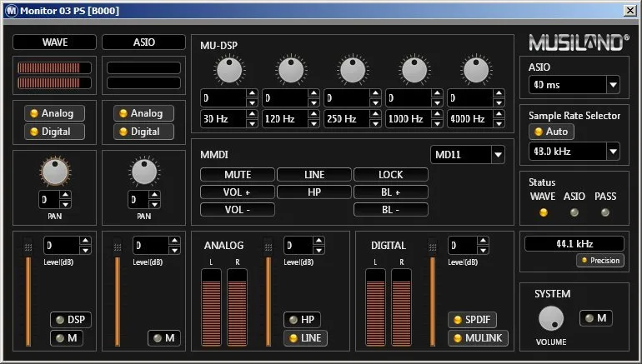Toggle the Auto sample rate option
The width and height of the screenshot is (642, 364).
551,132
